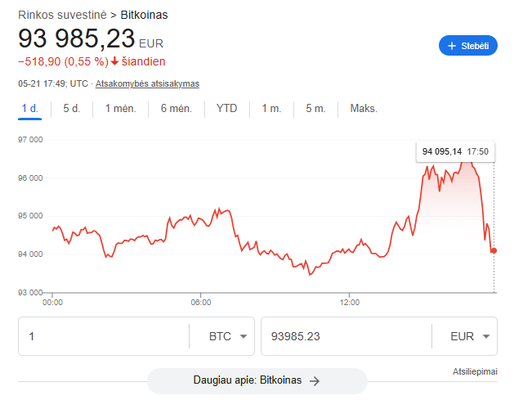This screenshot has height=400, width=532.
Task: Click the 93 000 y-axis label
Action: pyautogui.click(x=30, y=292)
